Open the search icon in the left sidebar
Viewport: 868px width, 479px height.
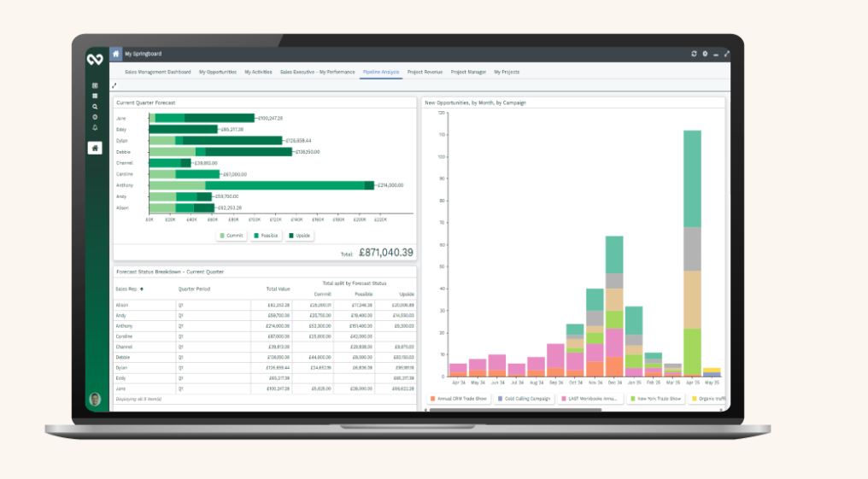95,106
